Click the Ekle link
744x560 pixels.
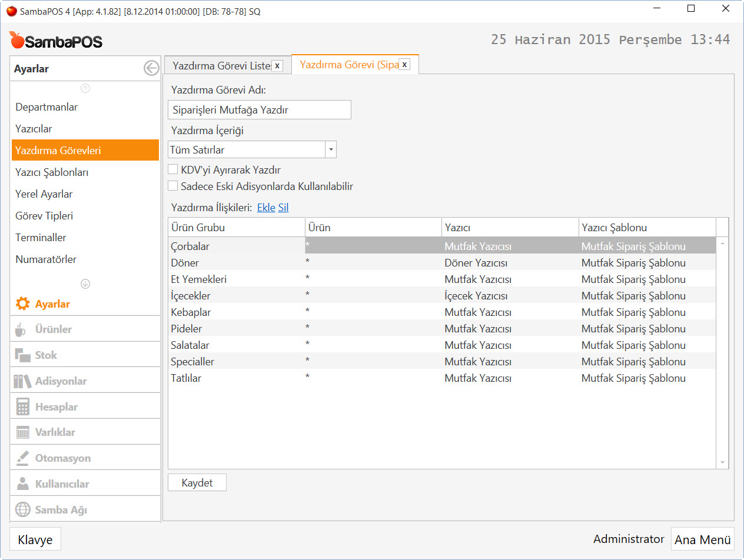coord(266,208)
